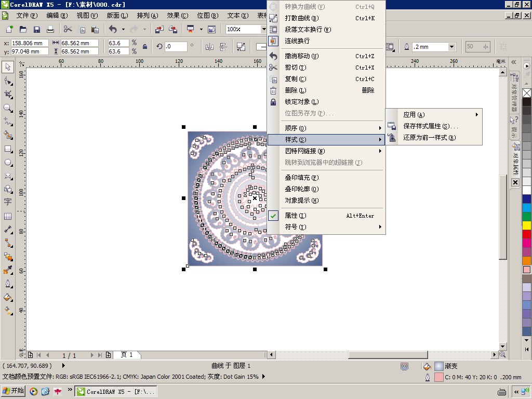532x399 pixels.
Task: Expand the 应用(A) submenu
Action: [434, 115]
